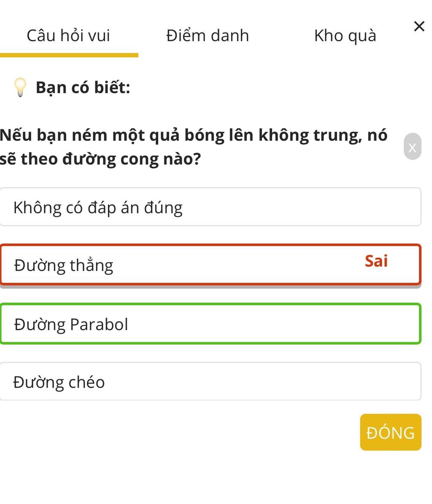Switch to the Câu hỏi vui tab

[x=68, y=35]
